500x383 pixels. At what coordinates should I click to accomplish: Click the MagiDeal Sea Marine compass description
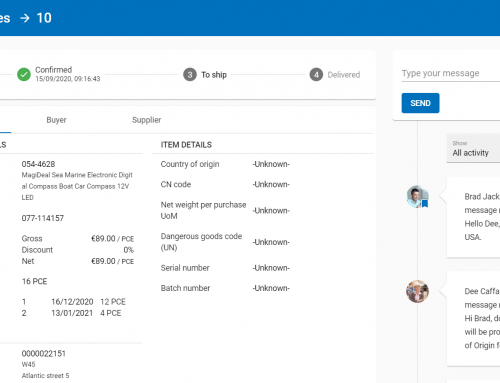point(77,186)
